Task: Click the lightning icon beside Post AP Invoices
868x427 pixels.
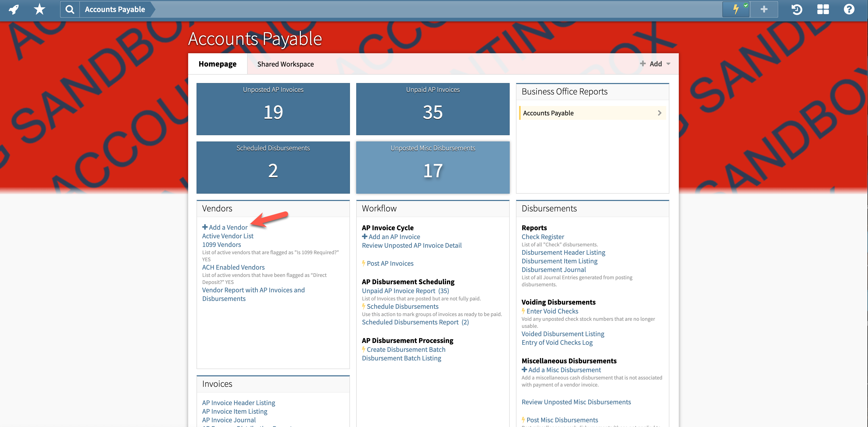Action: (364, 263)
